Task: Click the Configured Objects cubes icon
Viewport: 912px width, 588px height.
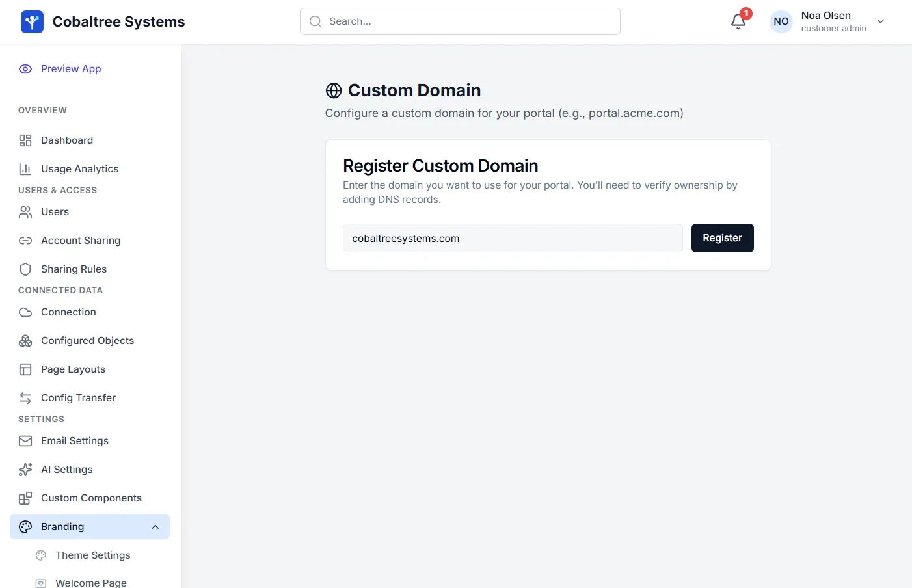Action: [25, 341]
